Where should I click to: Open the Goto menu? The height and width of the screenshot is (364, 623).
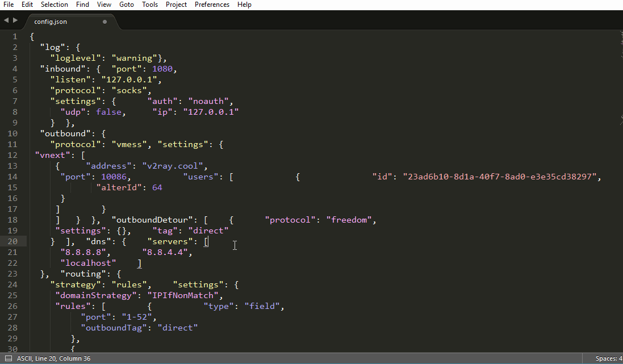[x=127, y=5]
